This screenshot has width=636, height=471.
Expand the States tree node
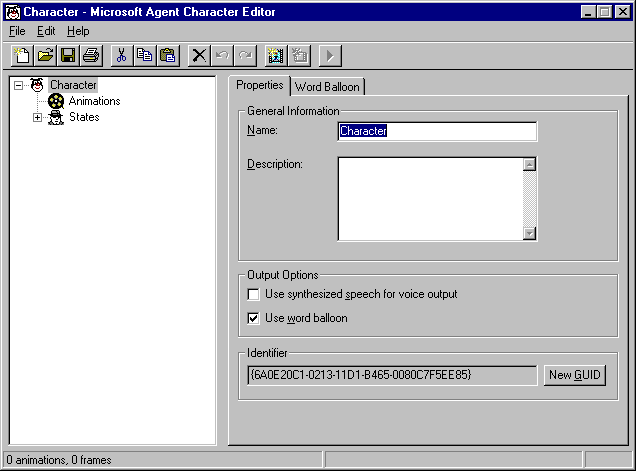37,117
